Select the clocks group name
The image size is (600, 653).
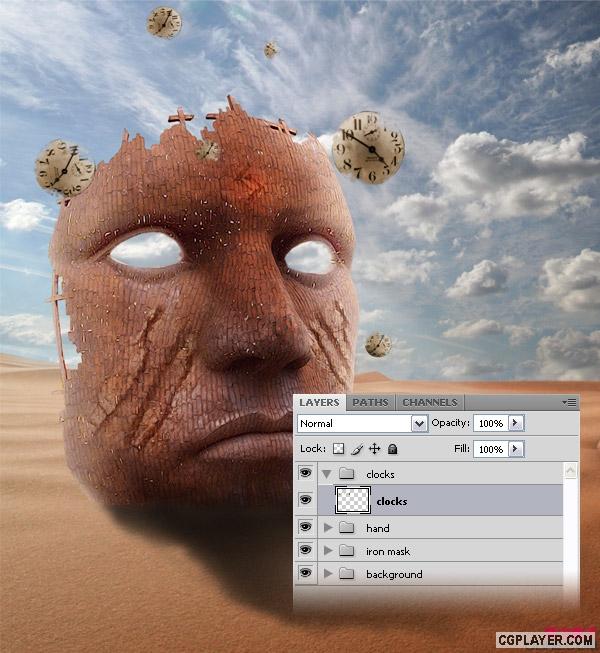pyautogui.click(x=380, y=474)
